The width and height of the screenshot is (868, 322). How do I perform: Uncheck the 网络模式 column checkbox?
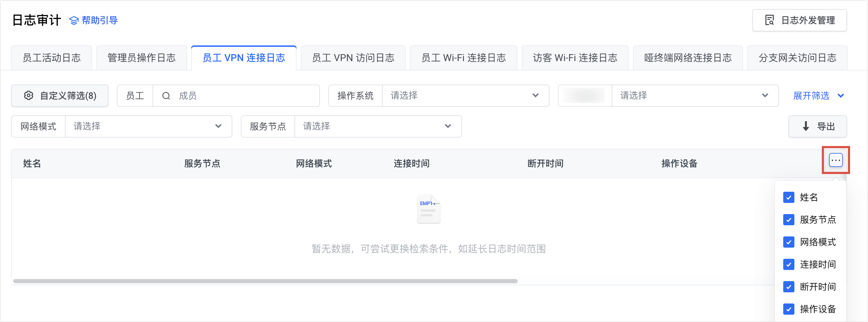(789, 242)
